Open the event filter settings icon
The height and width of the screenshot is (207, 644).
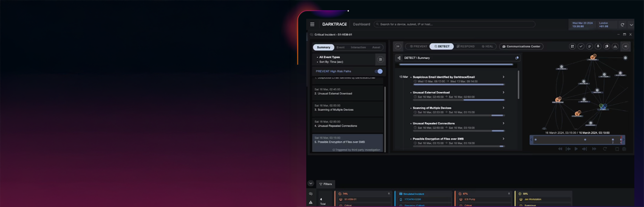pos(380,59)
